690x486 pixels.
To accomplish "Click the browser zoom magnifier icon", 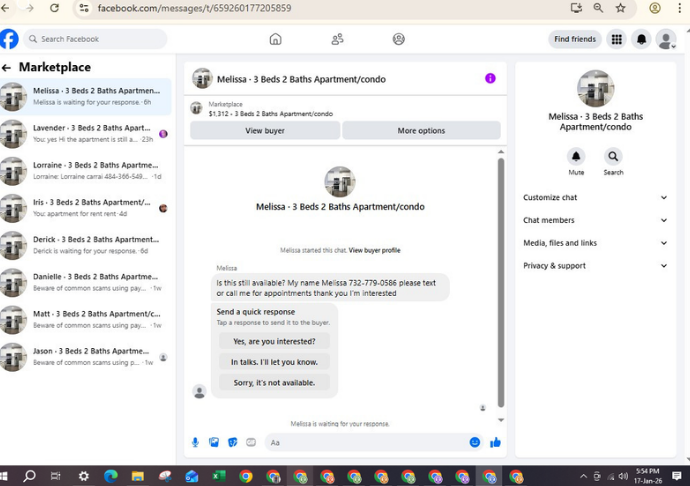I will coord(598,8).
